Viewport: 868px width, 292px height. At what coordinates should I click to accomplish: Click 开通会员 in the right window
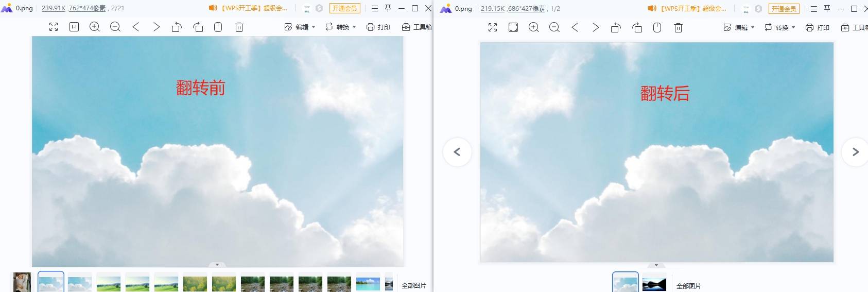(784, 9)
